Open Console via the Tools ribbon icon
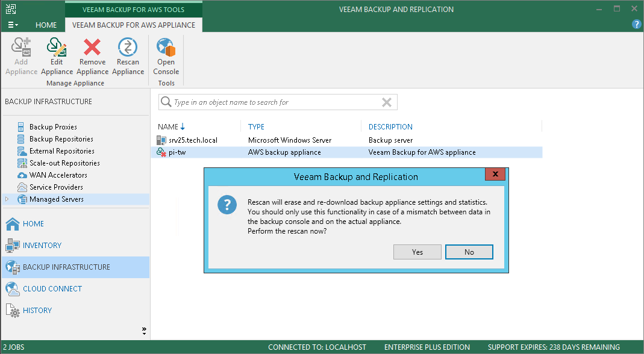 coord(166,47)
